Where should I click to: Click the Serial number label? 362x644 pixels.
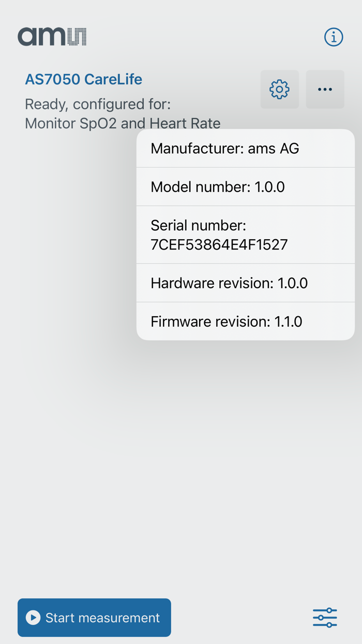coord(198,225)
